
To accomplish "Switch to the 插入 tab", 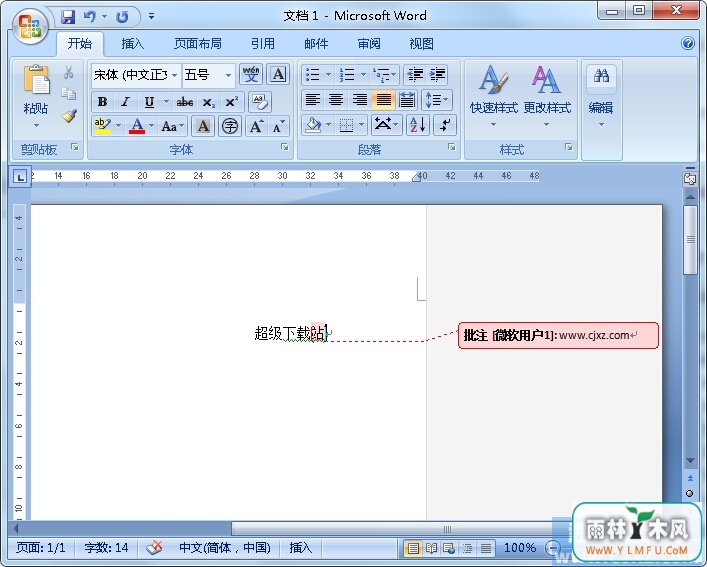I will point(133,44).
